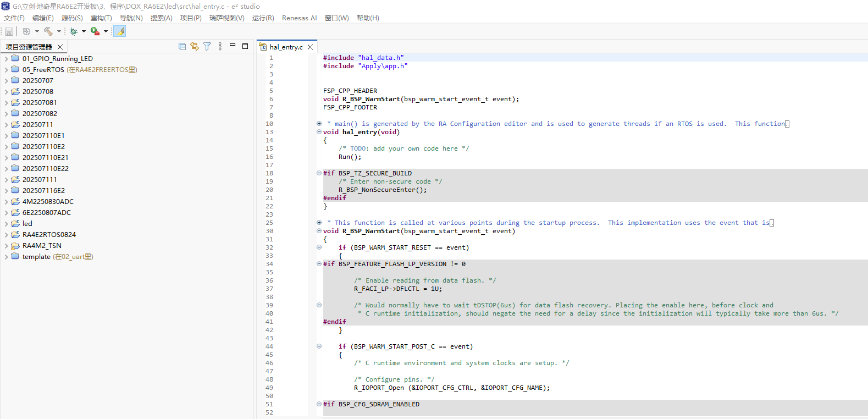Toggle the yellow highlighter mark occurrences icon

[x=120, y=31]
